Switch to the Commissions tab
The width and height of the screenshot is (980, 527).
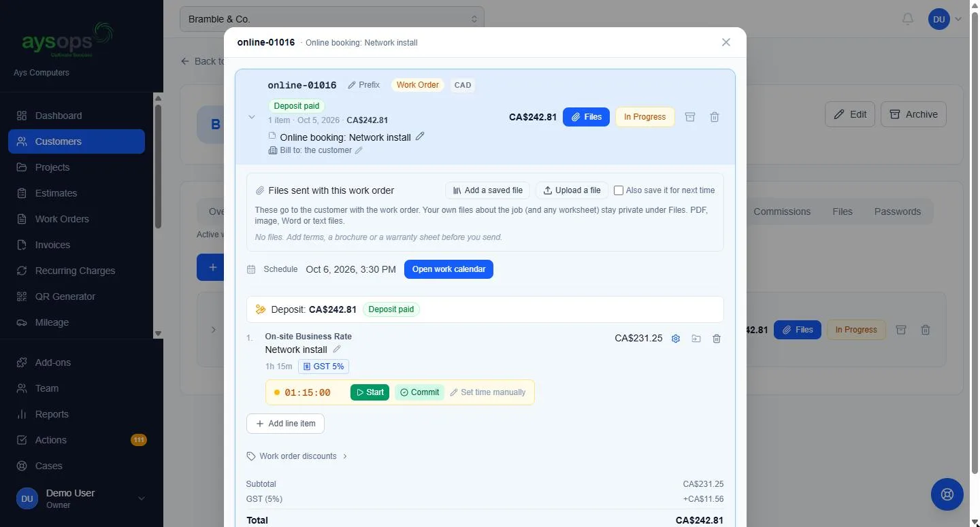782,211
